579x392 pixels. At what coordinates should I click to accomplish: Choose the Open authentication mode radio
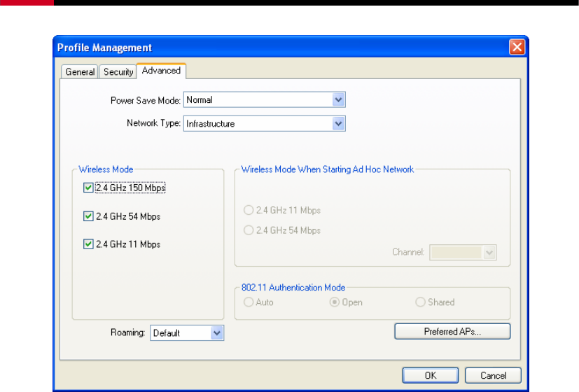tap(334, 302)
